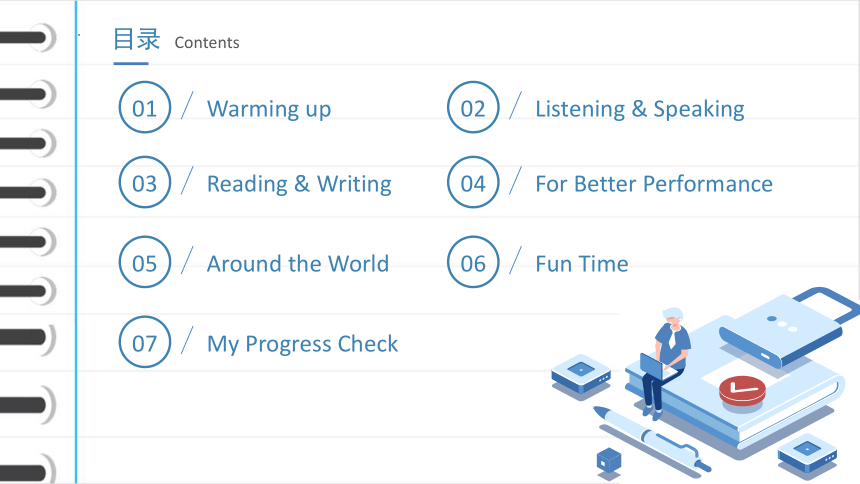Open My Progress Check section
This screenshot has width=860, height=484.
click(x=302, y=344)
